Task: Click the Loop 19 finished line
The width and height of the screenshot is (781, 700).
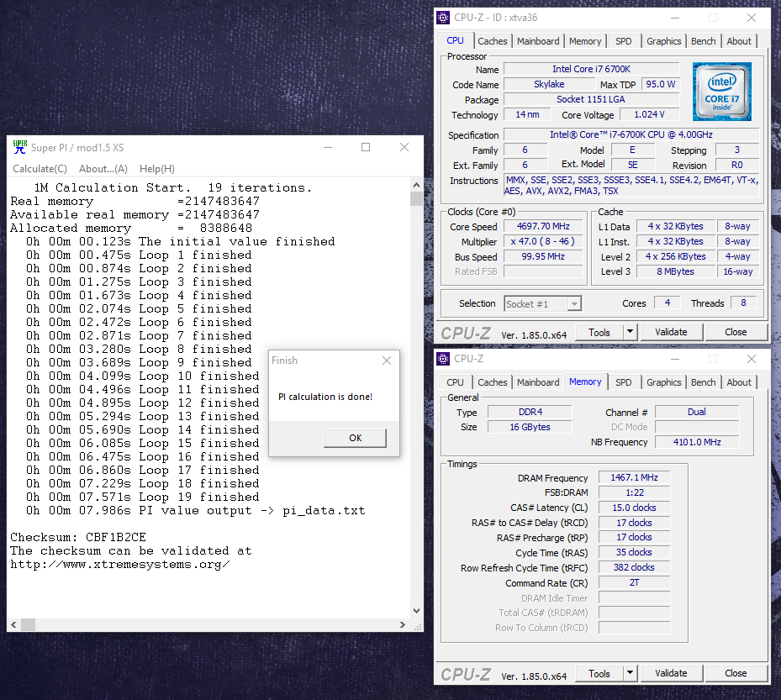Action: pyautogui.click(x=142, y=497)
